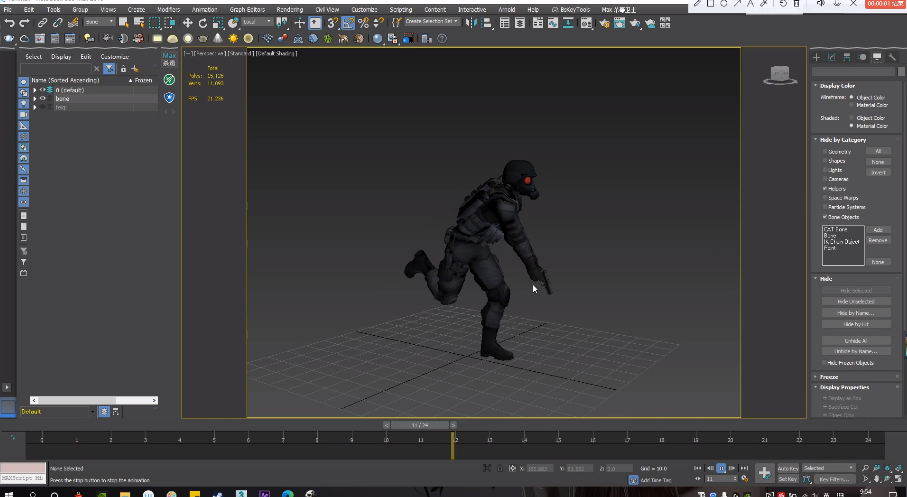Open the Create tab plus icon
This screenshot has height=497, width=907.
point(816,57)
